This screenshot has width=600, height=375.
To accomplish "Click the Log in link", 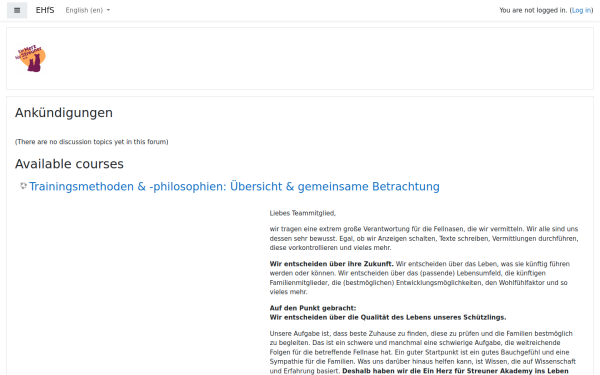I will [581, 10].
